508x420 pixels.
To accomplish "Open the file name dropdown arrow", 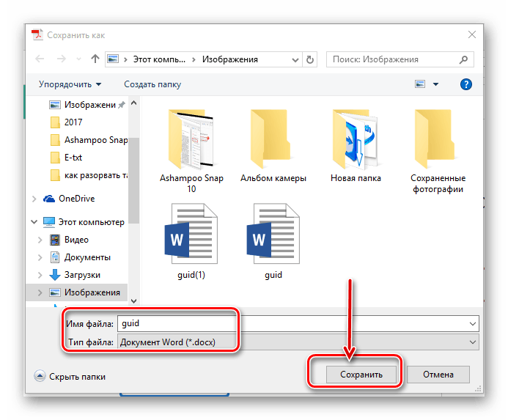I will coord(472,324).
